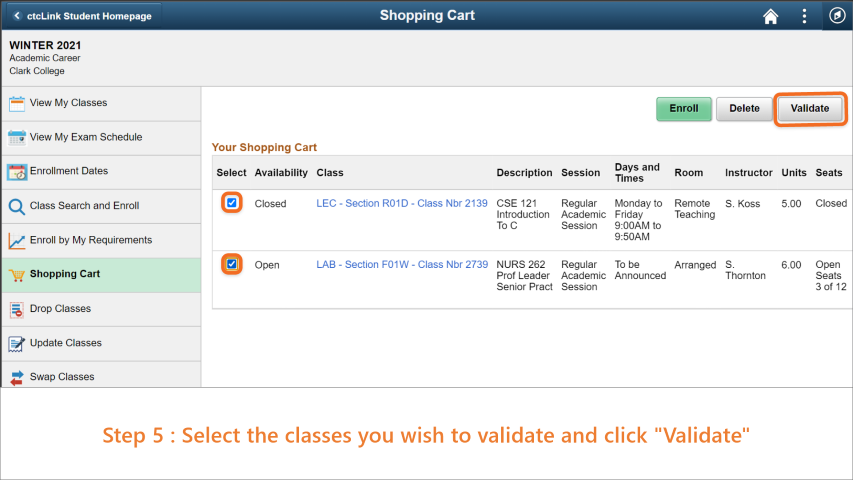Viewport: 853px width, 480px height.
Task: Open the Update Classes menu item
Action: click(x=101, y=343)
